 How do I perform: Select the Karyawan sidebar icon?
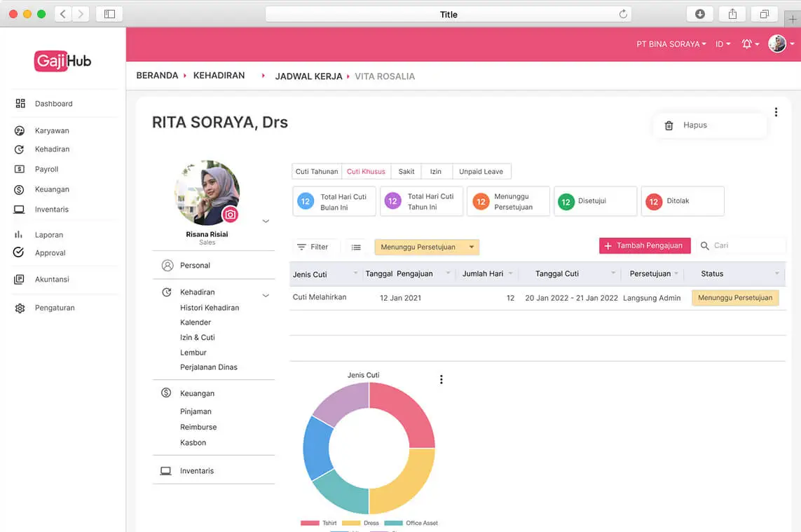(19, 130)
